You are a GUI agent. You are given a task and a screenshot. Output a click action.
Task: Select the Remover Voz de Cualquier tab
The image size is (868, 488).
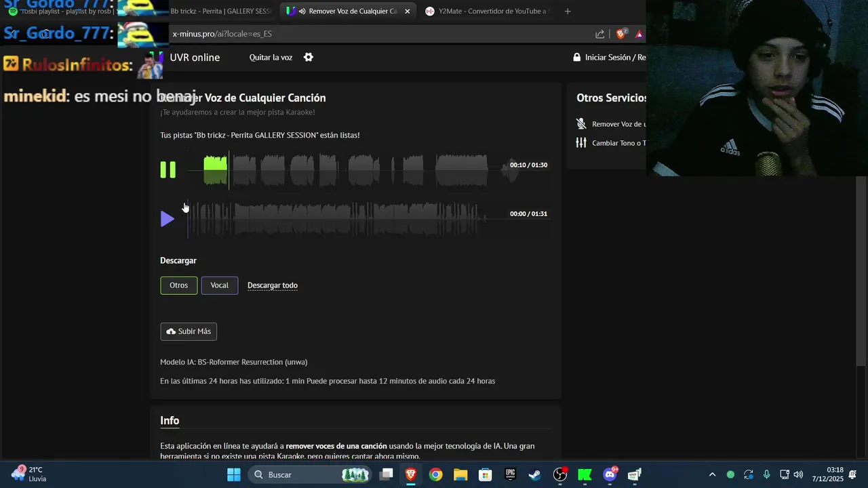click(x=349, y=11)
